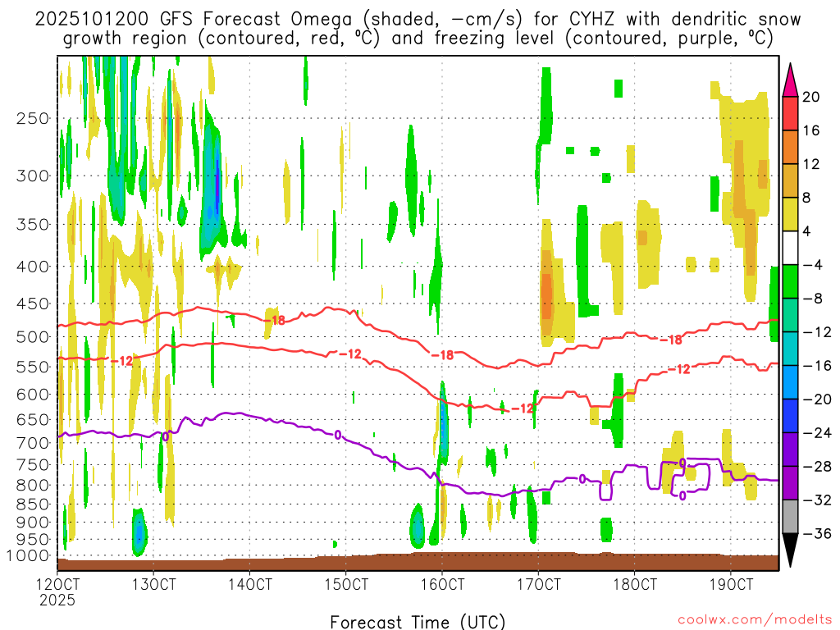
Task: Click the 750 pressure level label
Action: (x=33, y=465)
